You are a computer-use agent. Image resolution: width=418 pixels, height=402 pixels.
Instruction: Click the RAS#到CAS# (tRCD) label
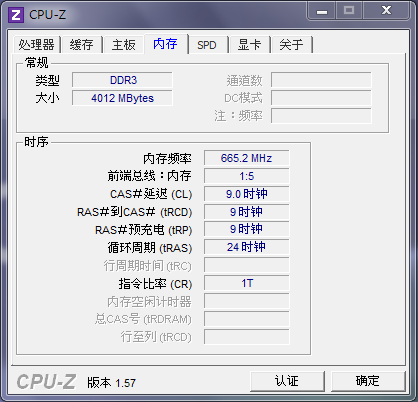(135, 212)
